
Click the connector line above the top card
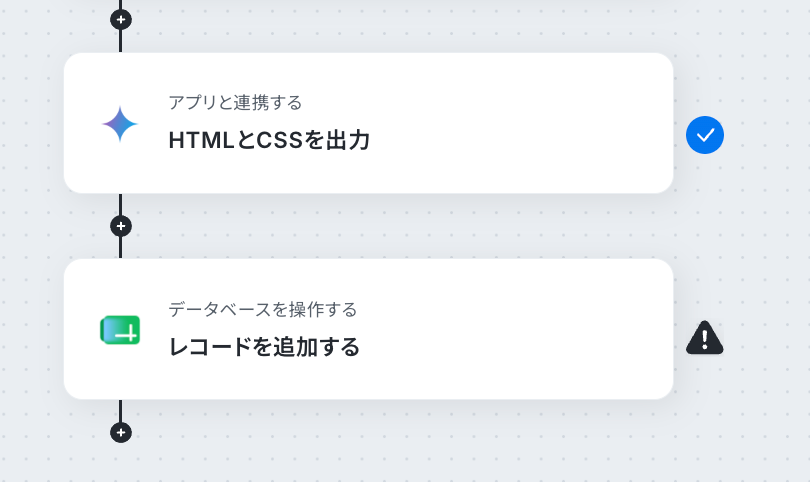(121, 41)
